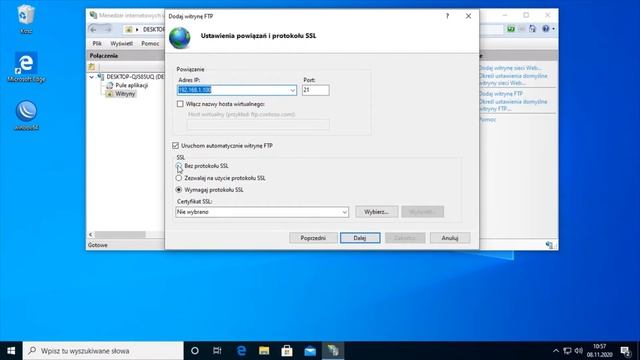Open the Adres IP dropdown
This screenshot has height=360, width=640.
(x=292, y=90)
